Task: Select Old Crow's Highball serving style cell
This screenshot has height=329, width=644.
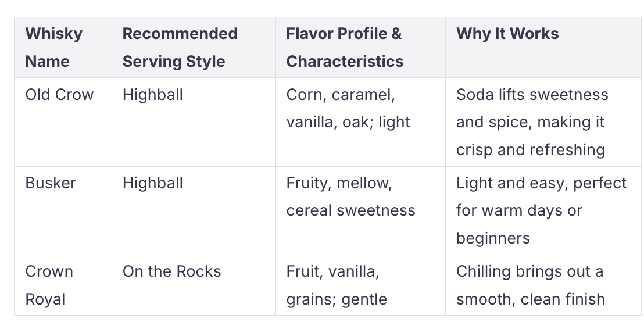Action: (x=194, y=122)
